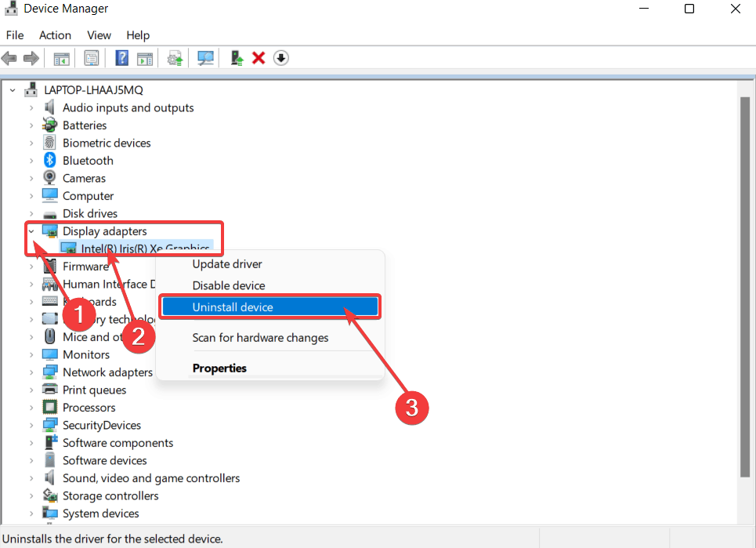Click the vertical scrollbar thumb
The image size is (756, 548).
[745, 287]
